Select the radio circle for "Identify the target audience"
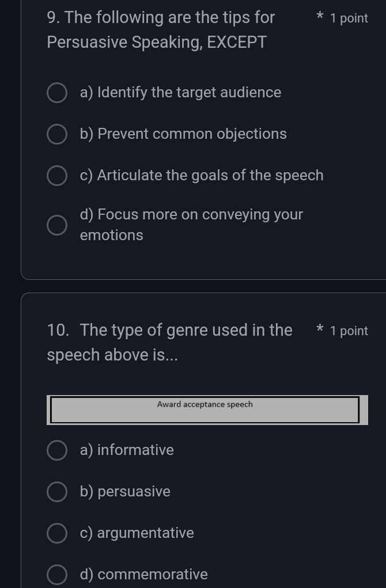 pyautogui.click(x=56, y=93)
